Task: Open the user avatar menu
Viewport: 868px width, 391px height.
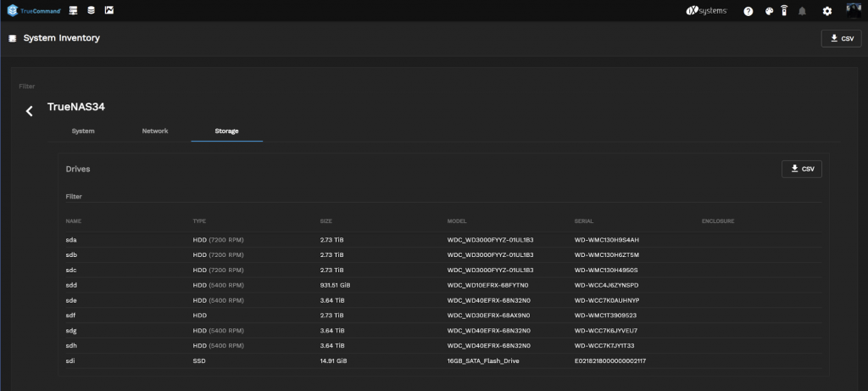Action: [x=854, y=10]
